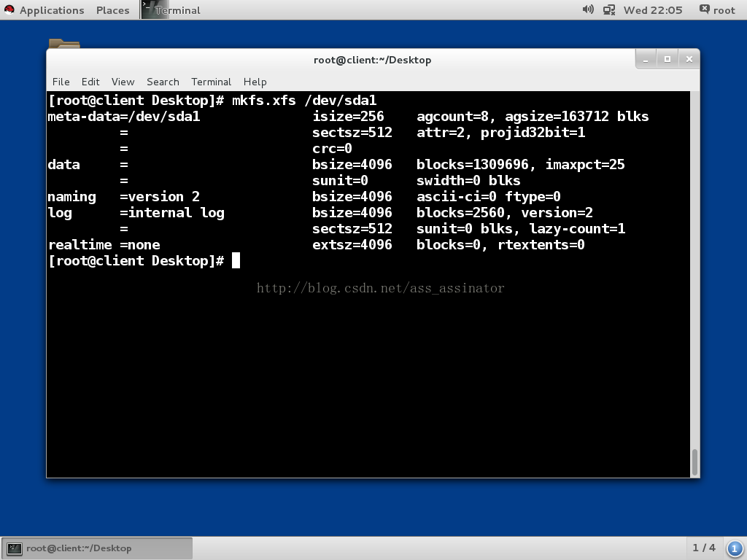Click the chat bubble icon beside root

click(704, 9)
